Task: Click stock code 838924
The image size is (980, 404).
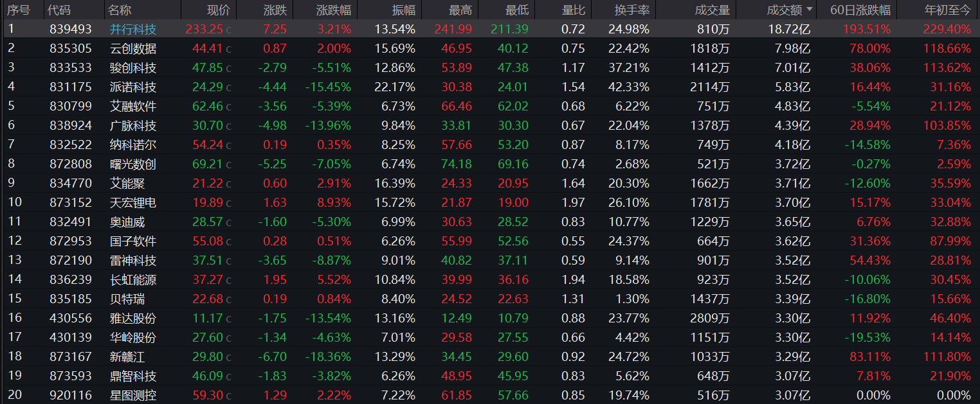Action: tap(71, 125)
